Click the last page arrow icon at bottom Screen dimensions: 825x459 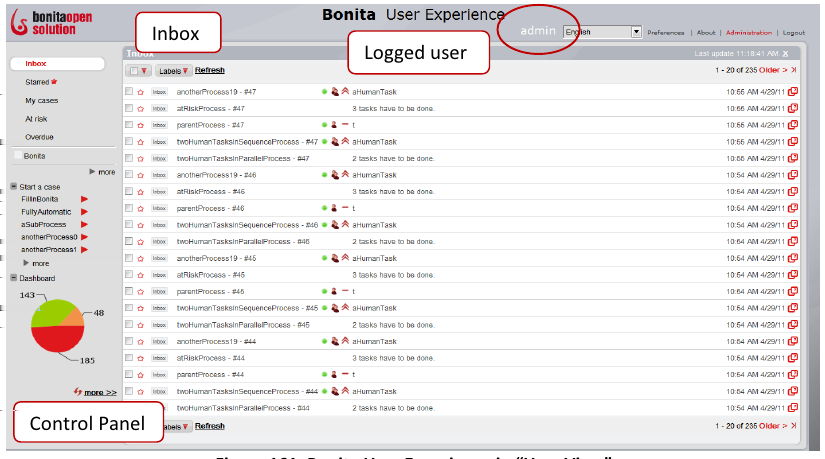[793, 426]
